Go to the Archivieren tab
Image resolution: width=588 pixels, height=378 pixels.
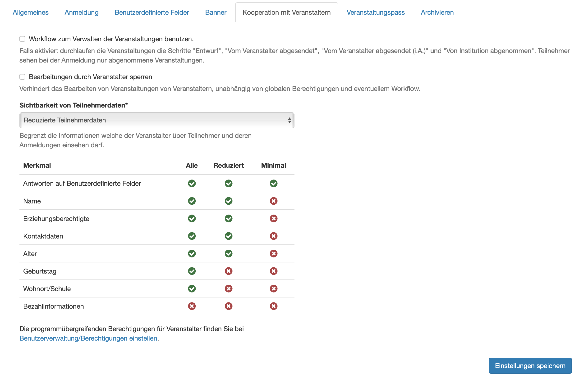(x=437, y=12)
